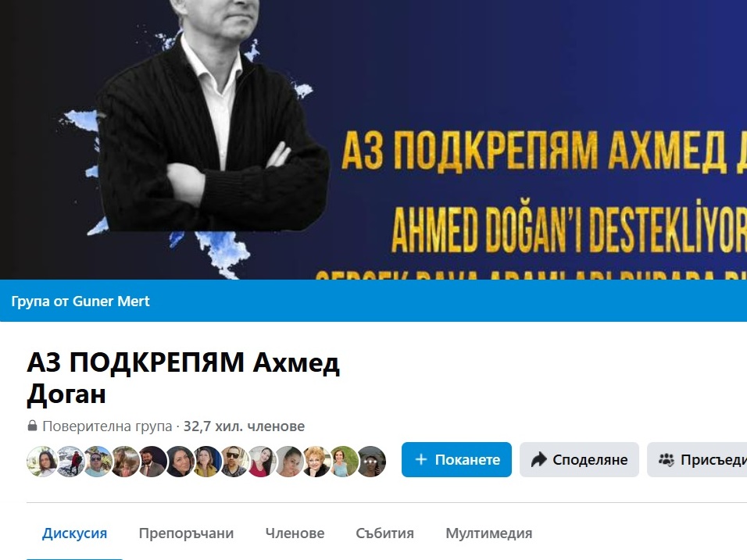Go to the Членове tab
The image size is (747, 560).
point(295,533)
